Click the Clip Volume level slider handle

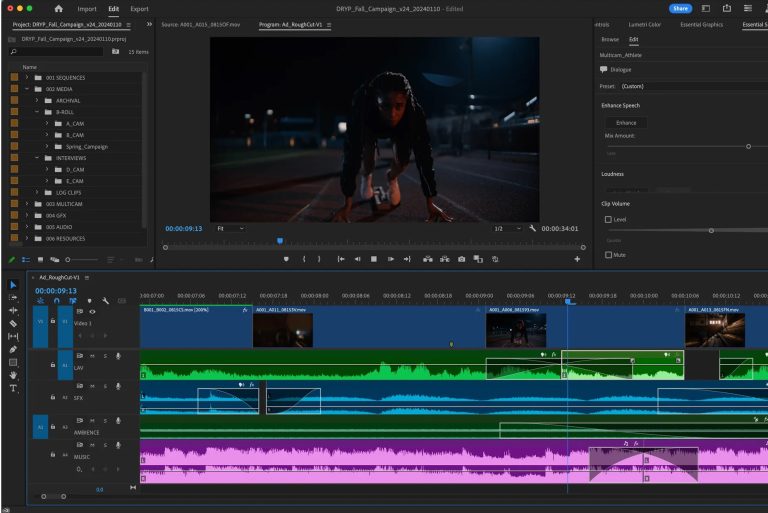point(711,231)
